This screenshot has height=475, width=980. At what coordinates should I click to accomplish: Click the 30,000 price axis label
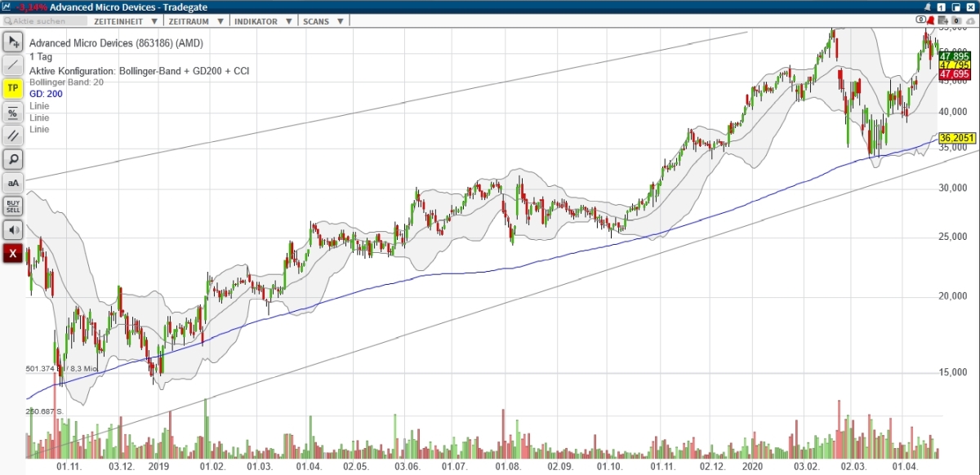(954, 188)
